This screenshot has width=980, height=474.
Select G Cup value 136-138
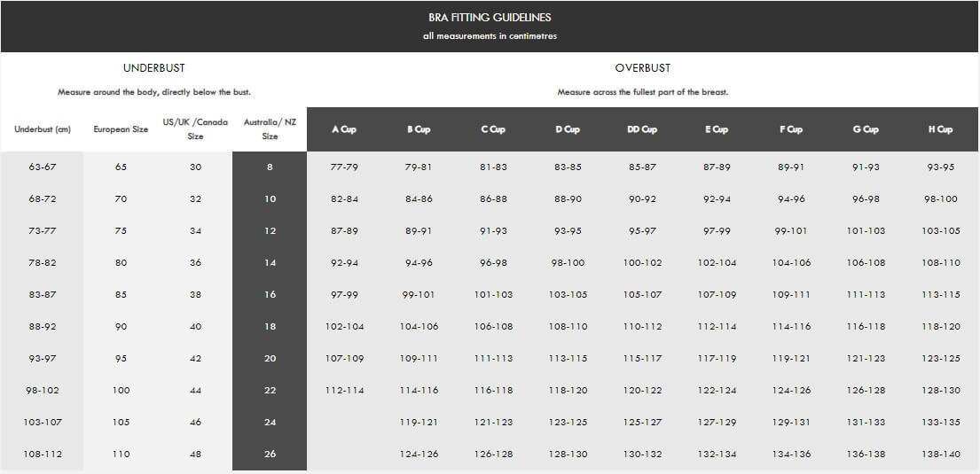tap(866, 455)
